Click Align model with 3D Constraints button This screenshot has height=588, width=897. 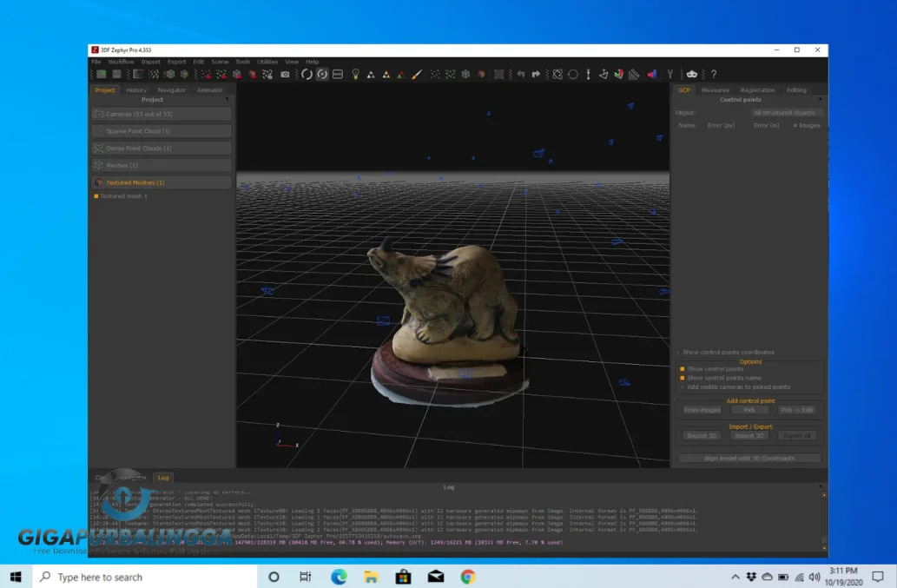(x=749, y=458)
